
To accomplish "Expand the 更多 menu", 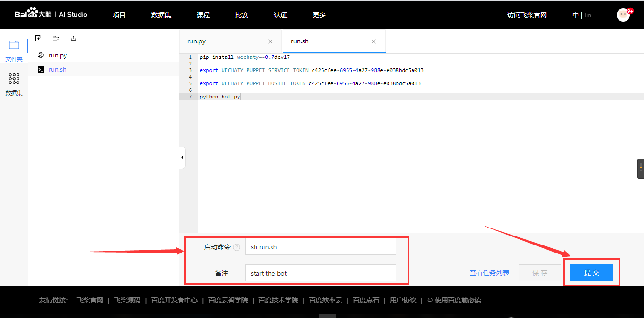I will pyautogui.click(x=319, y=15).
